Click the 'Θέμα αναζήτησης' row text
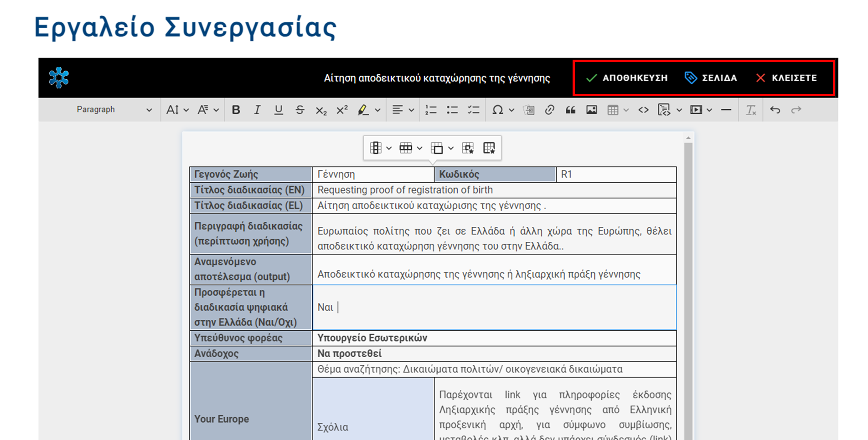 470,369
